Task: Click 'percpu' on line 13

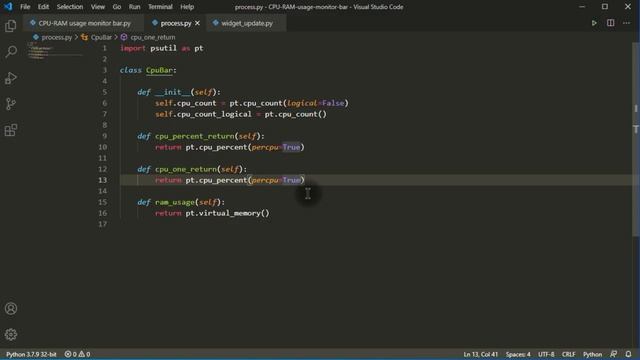Action: coord(264,180)
